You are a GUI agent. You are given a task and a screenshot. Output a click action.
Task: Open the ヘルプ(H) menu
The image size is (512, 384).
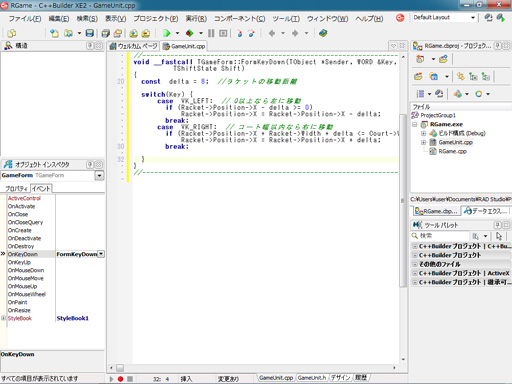(369, 19)
